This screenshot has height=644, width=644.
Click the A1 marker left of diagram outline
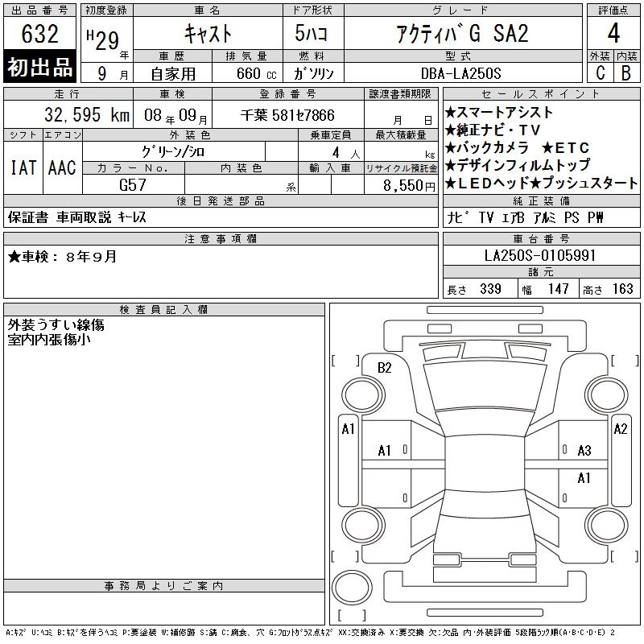click(348, 429)
